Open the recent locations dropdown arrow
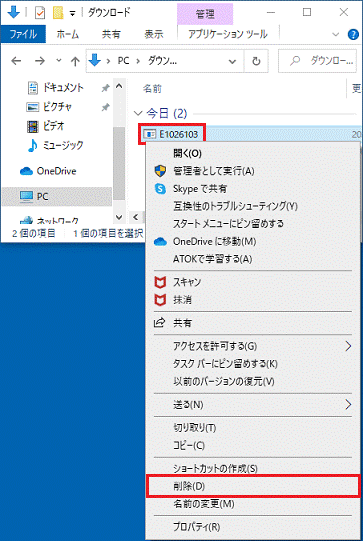 pyautogui.click(x=59, y=61)
